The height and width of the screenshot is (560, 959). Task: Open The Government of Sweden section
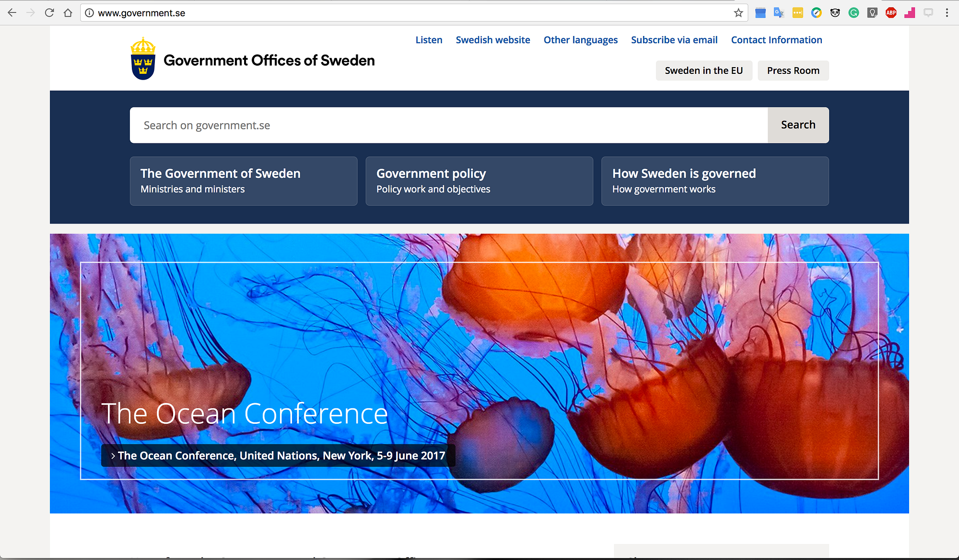pyautogui.click(x=244, y=181)
